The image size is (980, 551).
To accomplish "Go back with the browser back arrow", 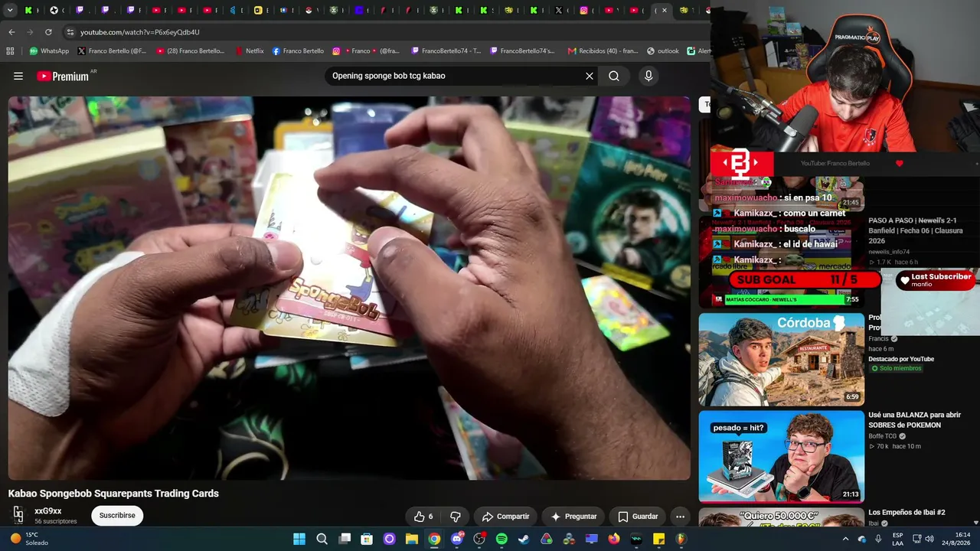I will [x=11, y=32].
